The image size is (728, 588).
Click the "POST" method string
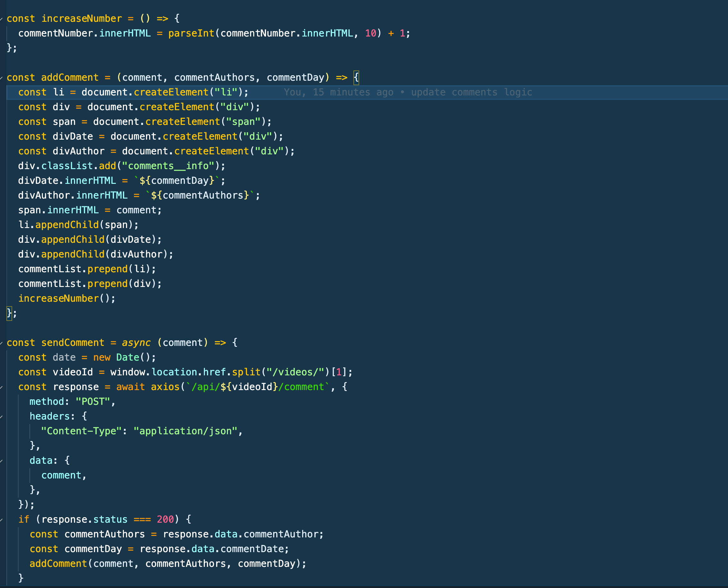93,402
